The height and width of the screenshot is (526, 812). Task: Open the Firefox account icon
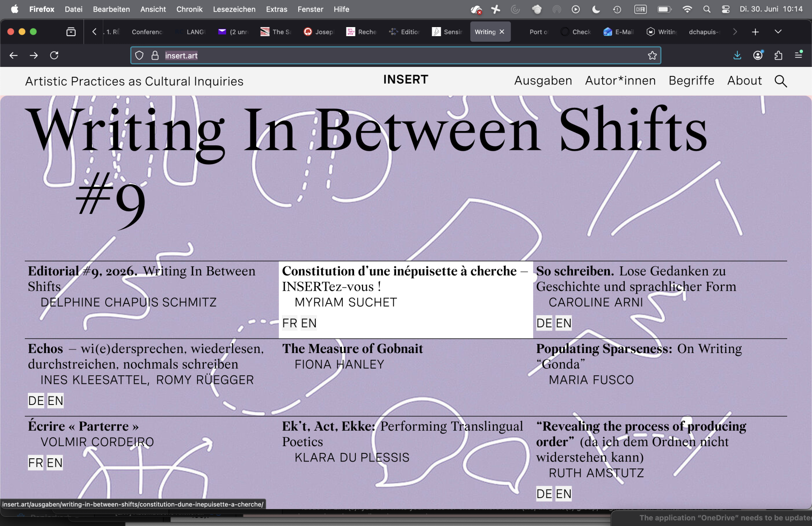[758, 55]
